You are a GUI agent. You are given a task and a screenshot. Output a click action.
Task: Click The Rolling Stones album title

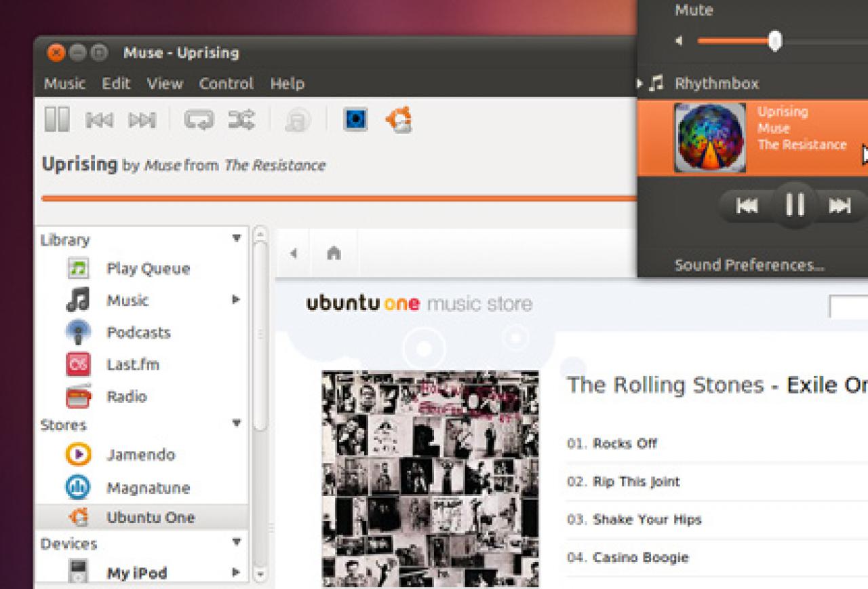717,385
